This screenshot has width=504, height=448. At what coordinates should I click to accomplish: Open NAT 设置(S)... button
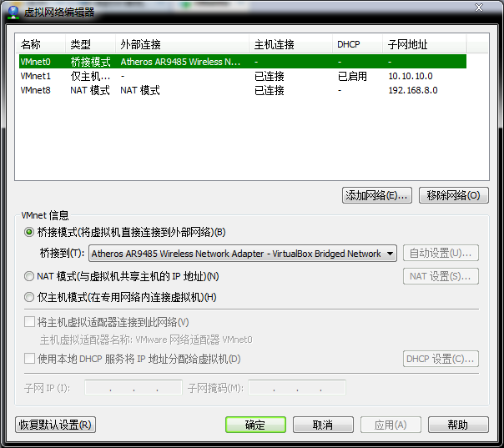tap(441, 276)
